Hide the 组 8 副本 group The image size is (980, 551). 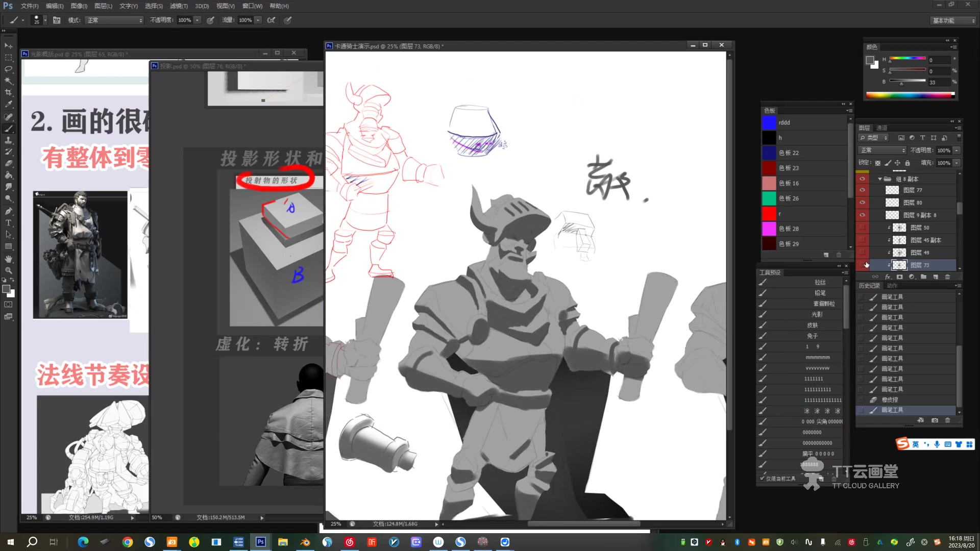[x=863, y=179]
